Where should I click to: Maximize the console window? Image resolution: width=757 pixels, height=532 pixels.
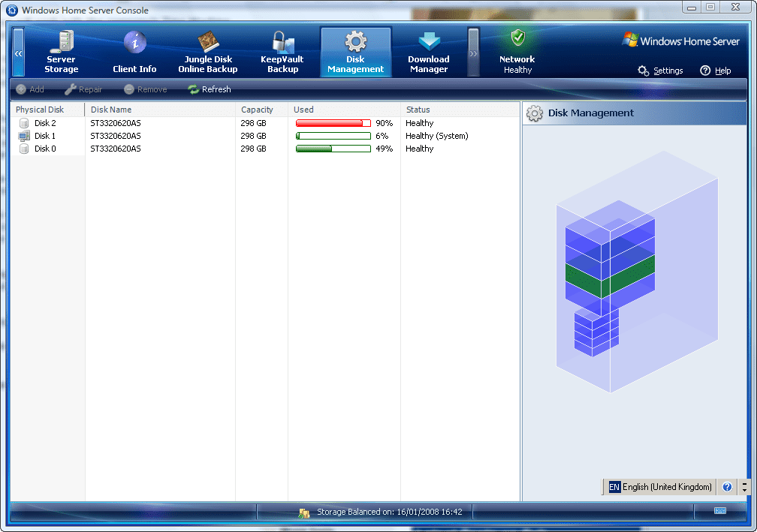coord(710,8)
